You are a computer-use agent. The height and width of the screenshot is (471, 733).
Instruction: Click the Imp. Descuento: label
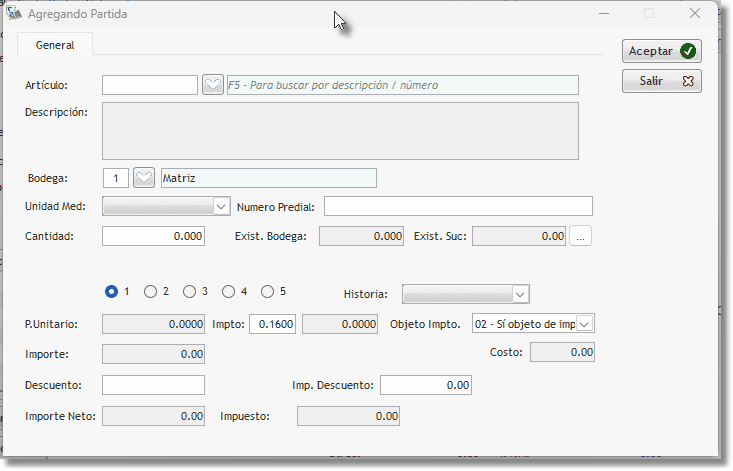point(333,385)
